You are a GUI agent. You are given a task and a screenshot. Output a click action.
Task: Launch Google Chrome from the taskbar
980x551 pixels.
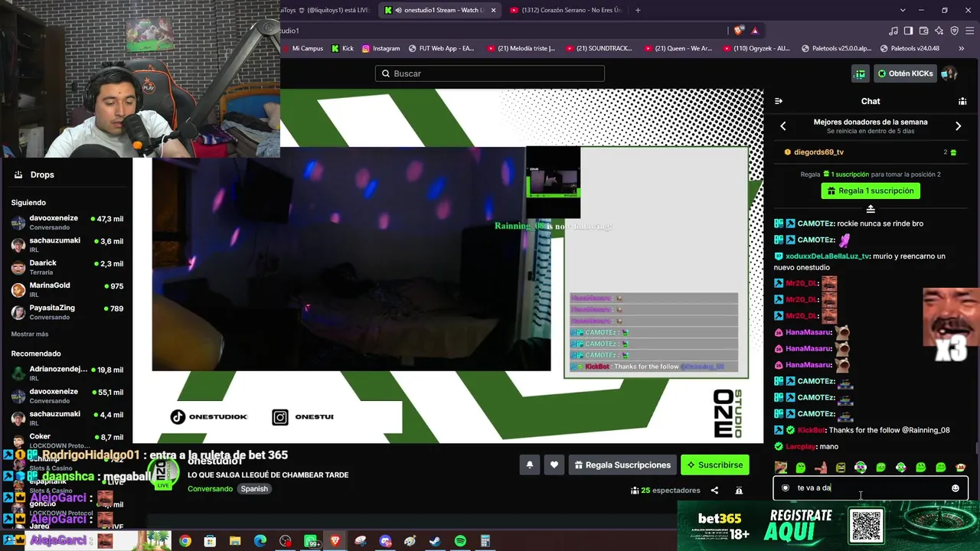(185, 541)
